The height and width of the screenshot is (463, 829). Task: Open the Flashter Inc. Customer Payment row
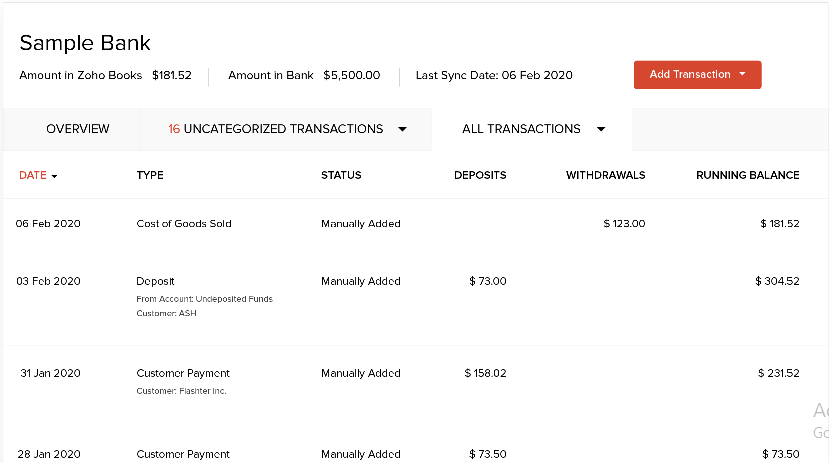point(183,374)
